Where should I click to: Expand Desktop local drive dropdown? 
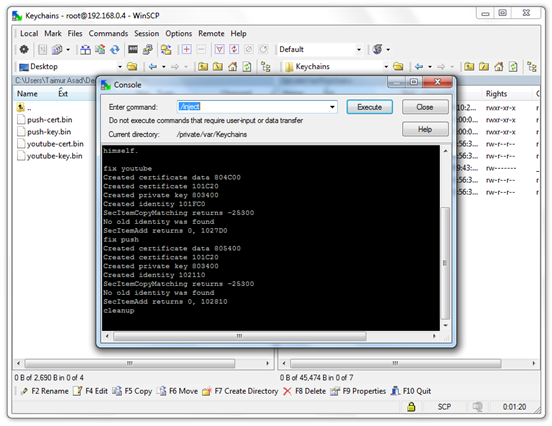click(x=120, y=67)
